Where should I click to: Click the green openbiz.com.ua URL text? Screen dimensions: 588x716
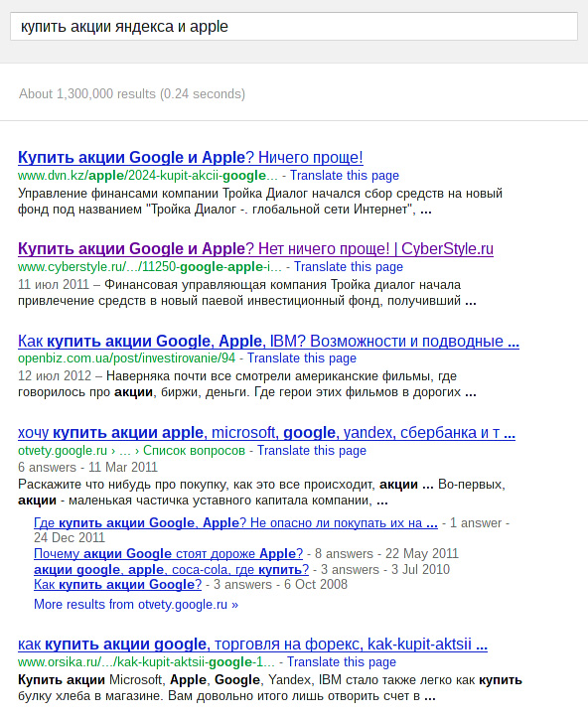tap(126, 358)
